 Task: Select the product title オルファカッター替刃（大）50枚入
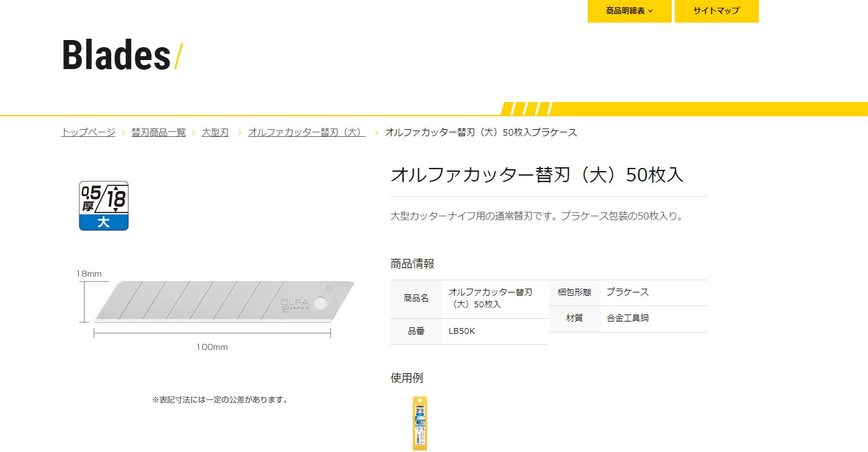[x=537, y=175]
